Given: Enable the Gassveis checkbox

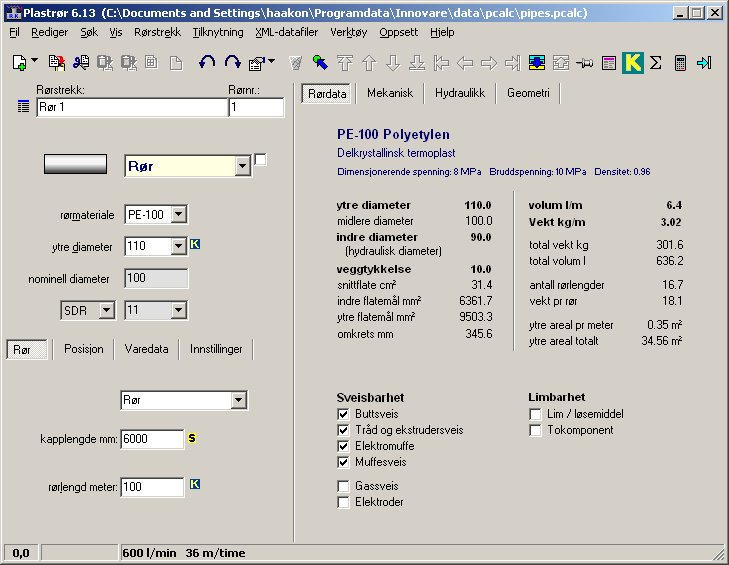Looking at the screenshot, I should [x=343, y=486].
